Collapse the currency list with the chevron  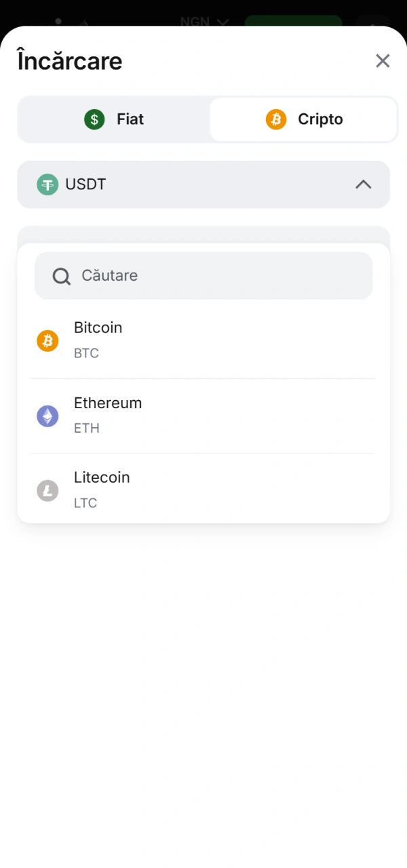364,184
